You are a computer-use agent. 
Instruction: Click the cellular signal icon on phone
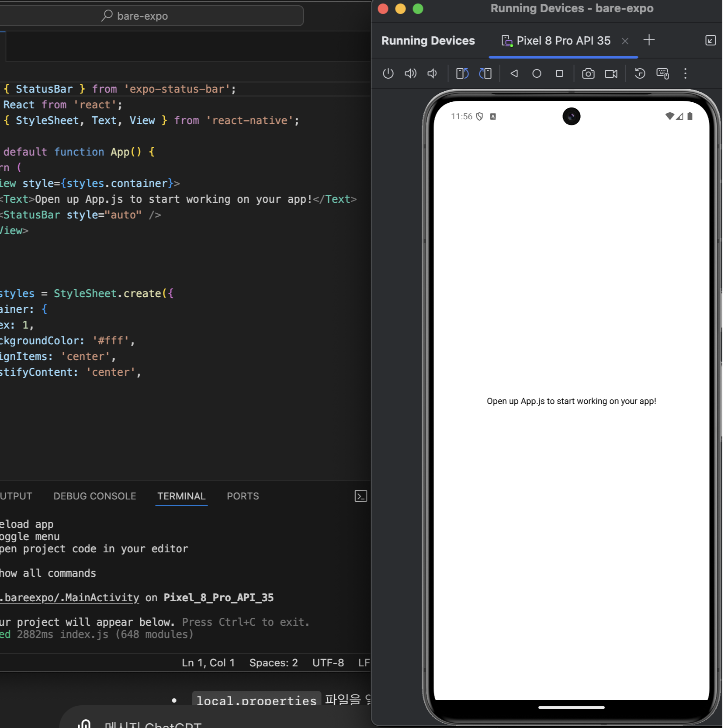click(679, 116)
